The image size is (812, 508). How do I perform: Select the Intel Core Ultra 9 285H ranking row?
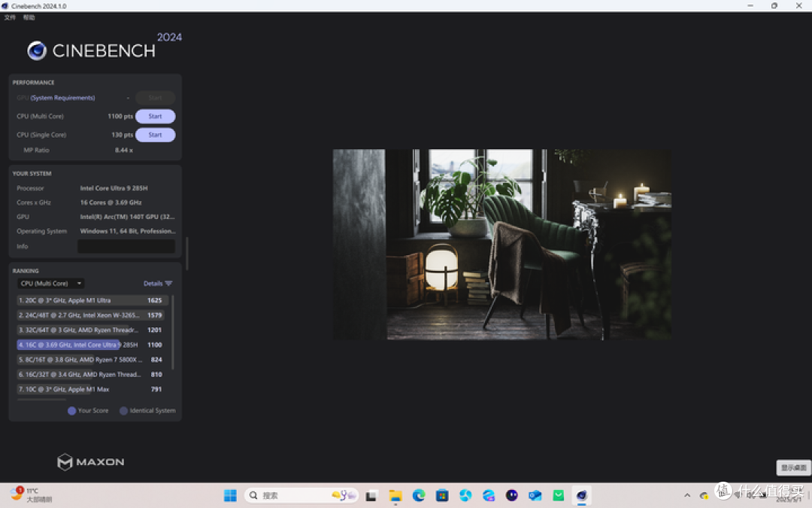click(x=91, y=345)
